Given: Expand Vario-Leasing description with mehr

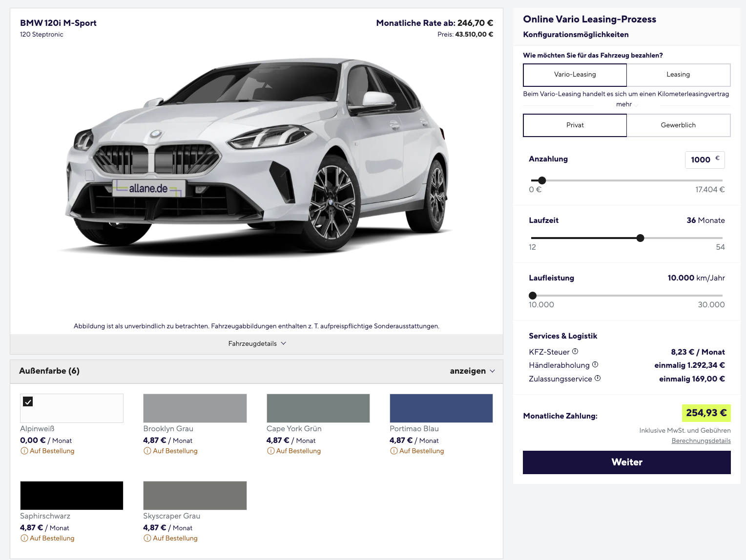Looking at the screenshot, I should tap(624, 104).
